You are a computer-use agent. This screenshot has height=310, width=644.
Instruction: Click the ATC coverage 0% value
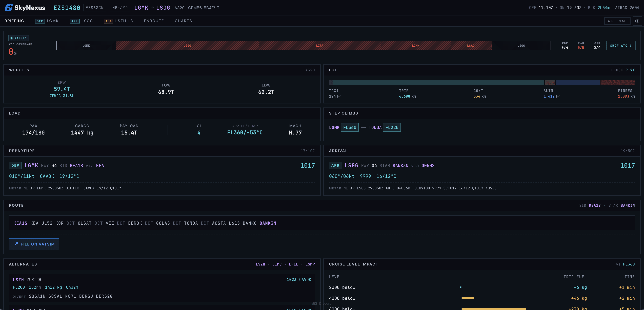pyautogui.click(x=12, y=52)
